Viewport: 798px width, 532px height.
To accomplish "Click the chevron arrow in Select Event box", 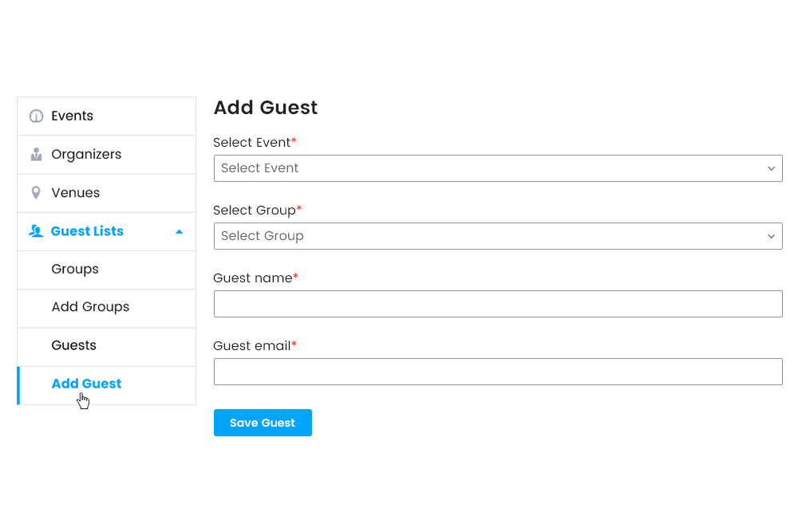I will (771, 169).
